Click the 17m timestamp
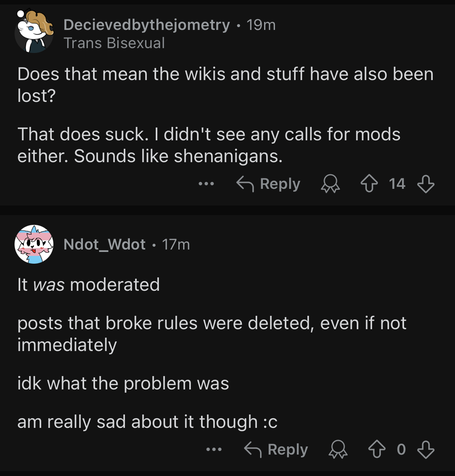Screen dimensions: 455x476 (x=176, y=244)
